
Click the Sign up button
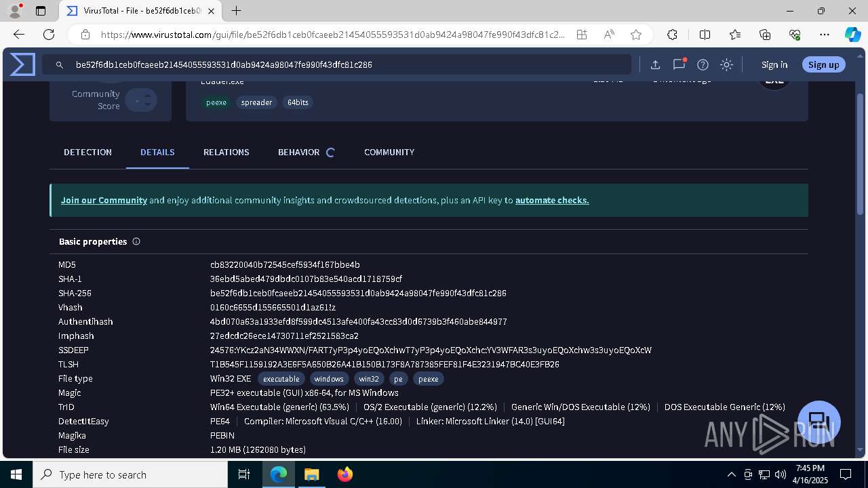pyautogui.click(x=824, y=64)
